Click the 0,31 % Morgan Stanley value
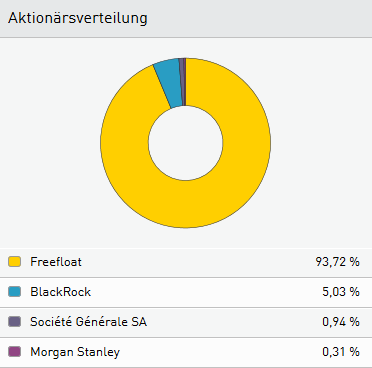Viewport: 372px width, 368px height. pyautogui.click(x=341, y=352)
